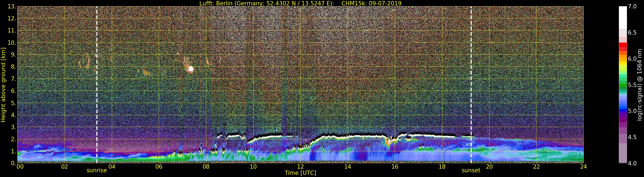Click the x-axis tick label '18'
644x177 pixels.
(442, 167)
